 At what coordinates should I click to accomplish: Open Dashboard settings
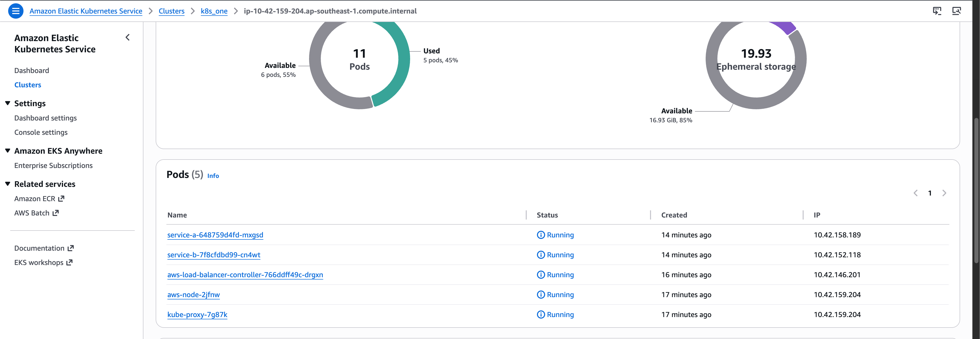coord(46,118)
